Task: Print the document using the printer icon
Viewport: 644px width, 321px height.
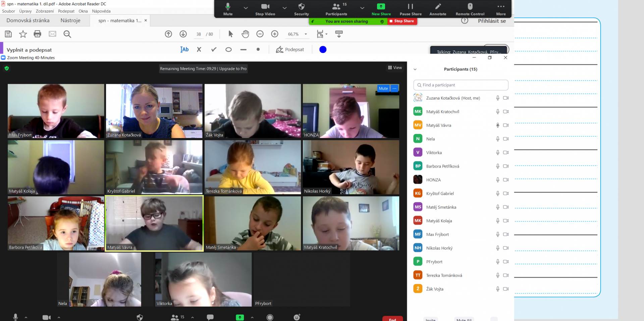Action: point(38,34)
